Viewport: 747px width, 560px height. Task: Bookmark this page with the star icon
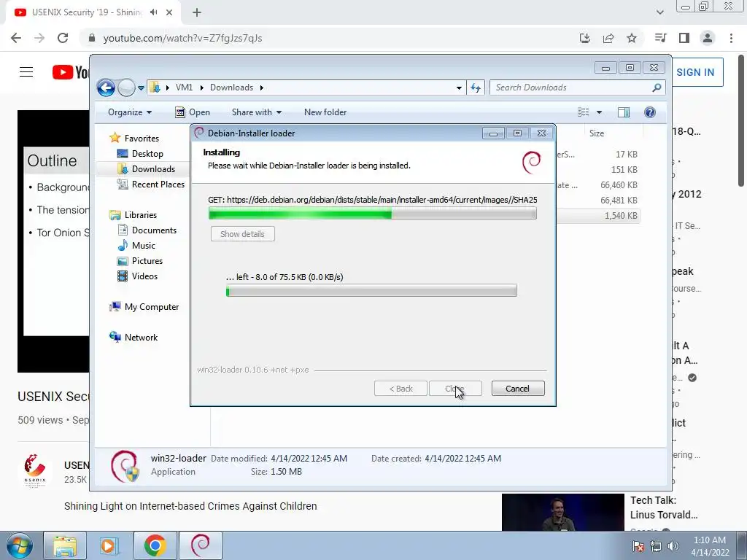coord(632,38)
